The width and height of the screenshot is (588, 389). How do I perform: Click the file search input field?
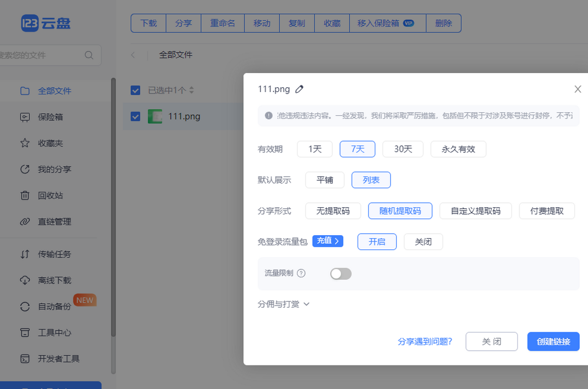pyautogui.click(x=44, y=55)
